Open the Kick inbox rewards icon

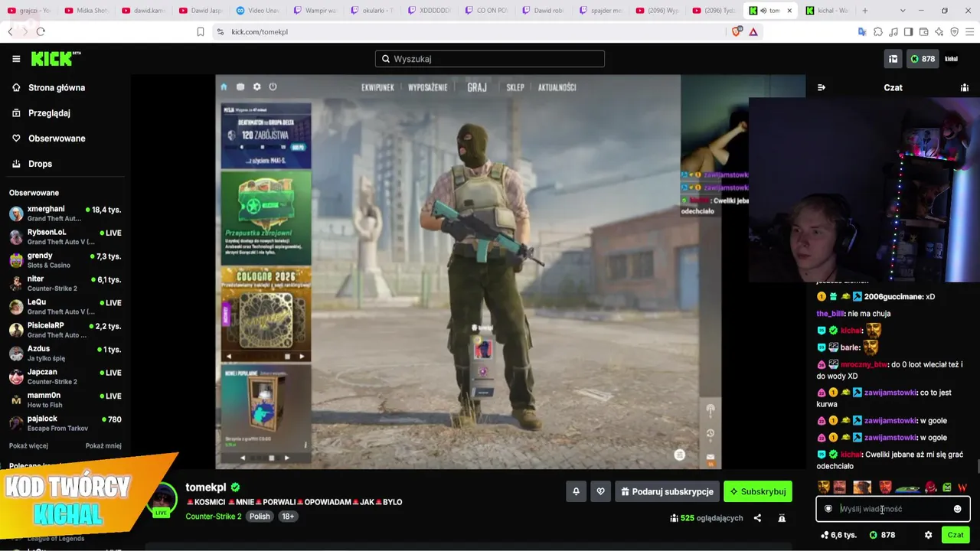point(893,59)
